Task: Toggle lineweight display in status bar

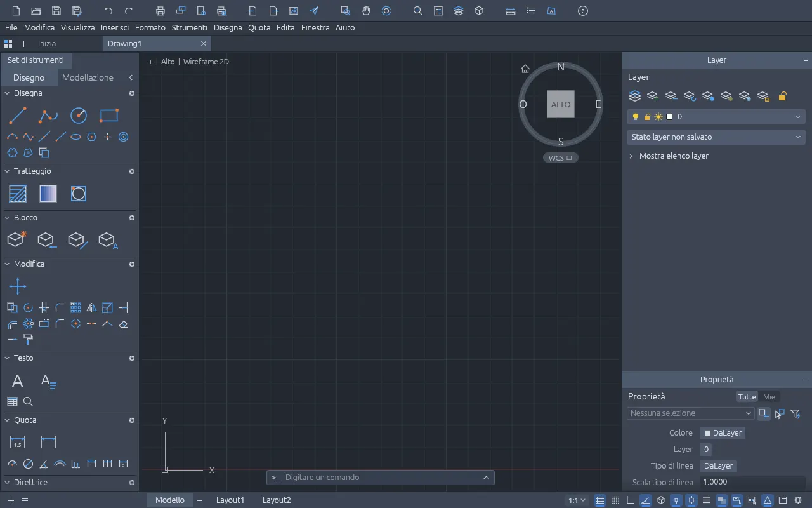Action: coord(707,500)
